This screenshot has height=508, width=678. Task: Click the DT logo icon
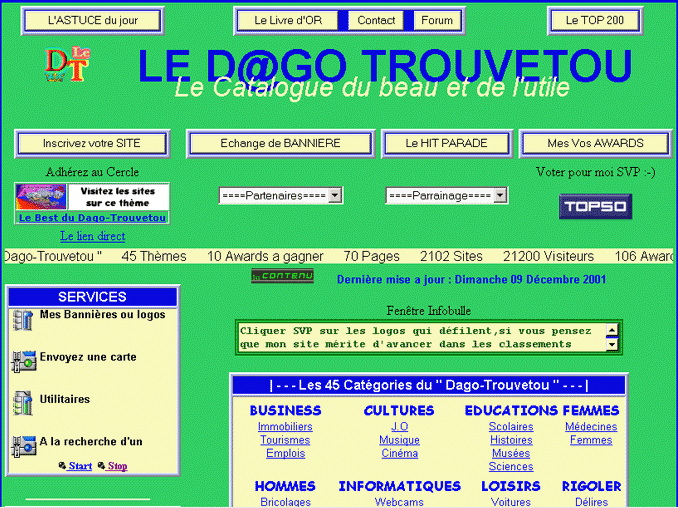click(67, 64)
